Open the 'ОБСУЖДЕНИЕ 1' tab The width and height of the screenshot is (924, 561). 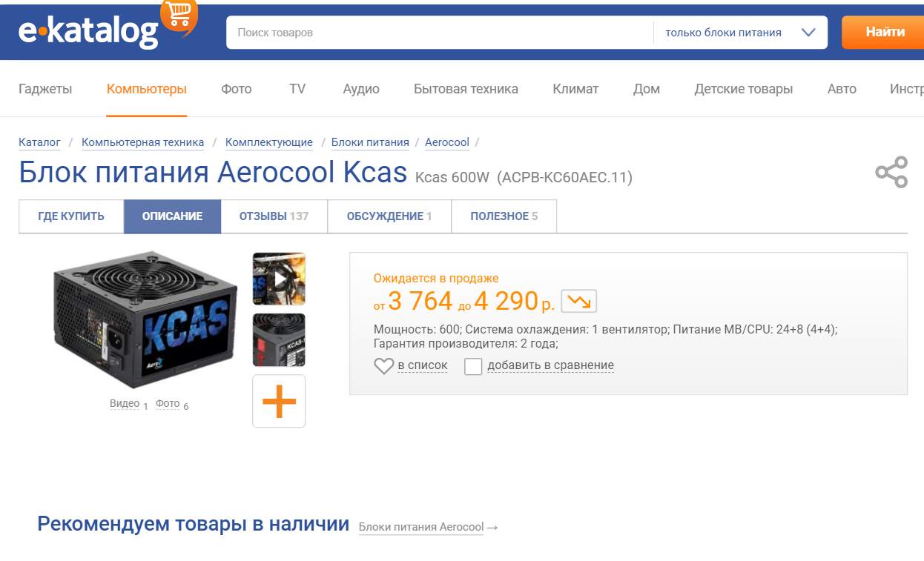(x=389, y=216)
